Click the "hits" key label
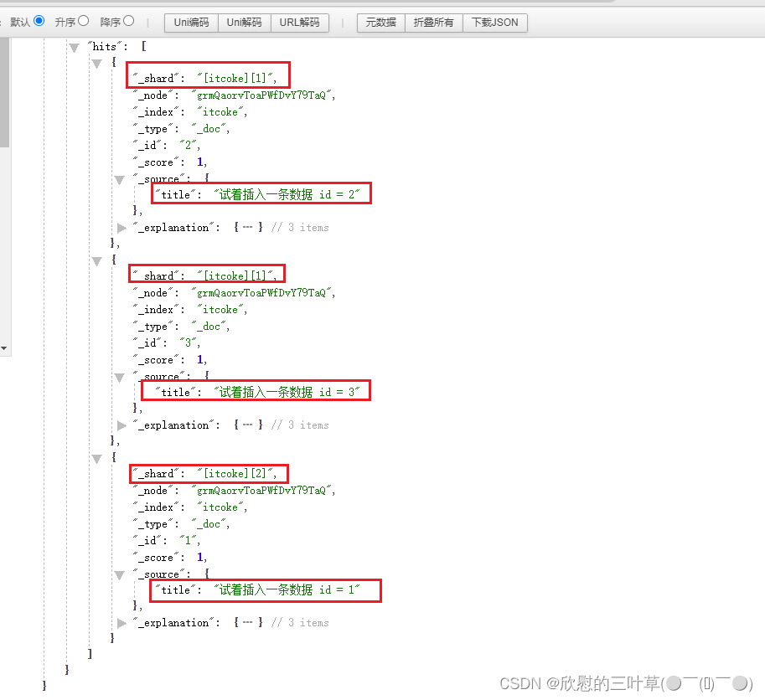Screen dimensions: 765x700 tap(105, 47)
